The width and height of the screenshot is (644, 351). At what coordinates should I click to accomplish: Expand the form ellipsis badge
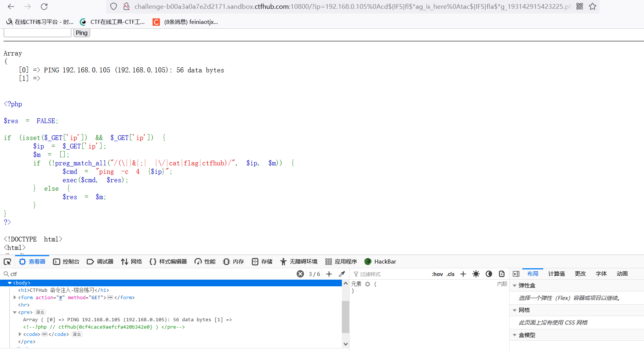point(110,298)
